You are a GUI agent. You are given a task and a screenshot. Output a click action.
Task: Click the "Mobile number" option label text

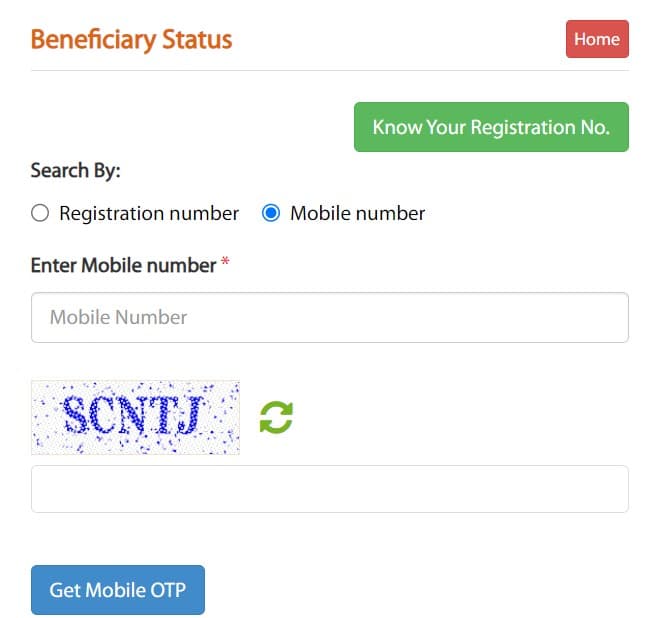[x=357, y=213]
